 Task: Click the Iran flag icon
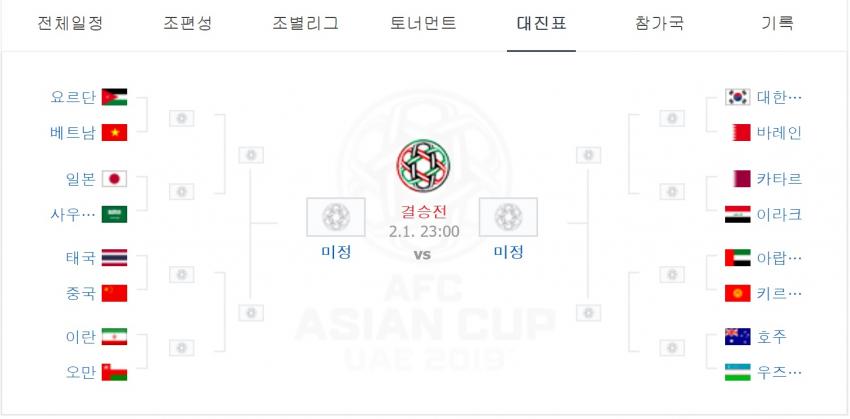pos(114,337)
